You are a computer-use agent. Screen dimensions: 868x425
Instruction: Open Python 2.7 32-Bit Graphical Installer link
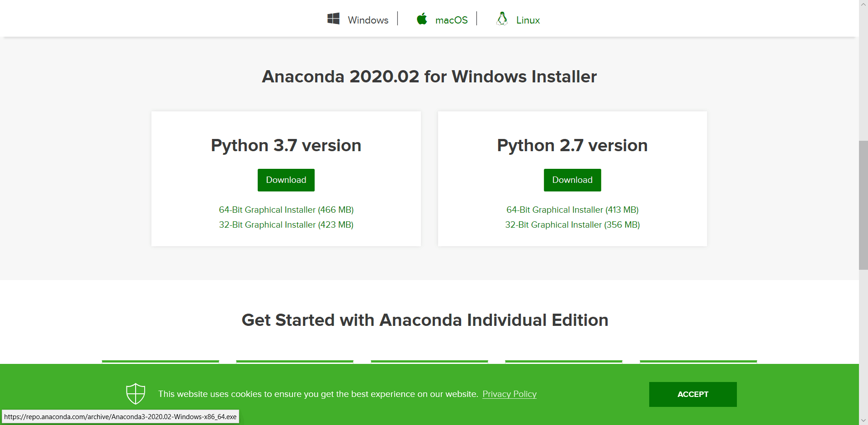pos(572,224)
